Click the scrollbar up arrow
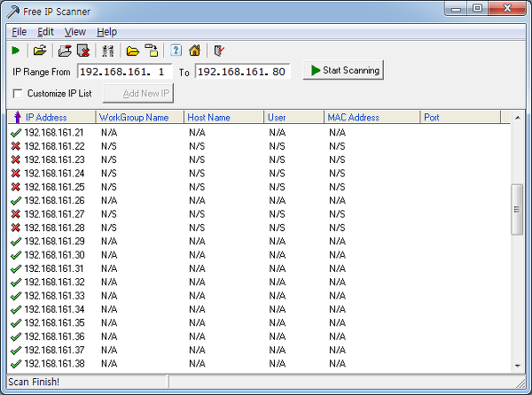 (518, 118)
